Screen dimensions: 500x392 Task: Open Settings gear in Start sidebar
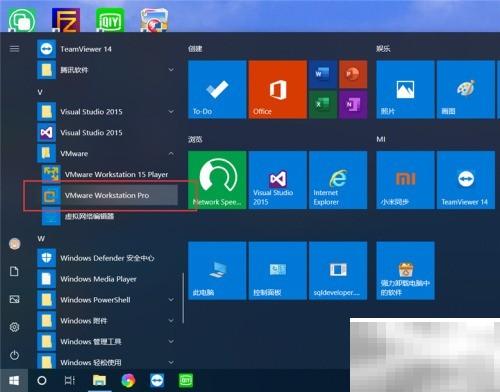[14, 327]
